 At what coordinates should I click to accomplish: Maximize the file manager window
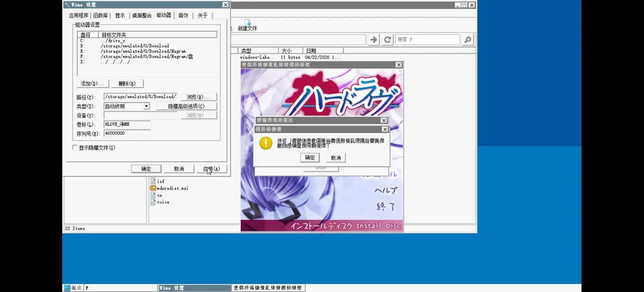point(465,5)
